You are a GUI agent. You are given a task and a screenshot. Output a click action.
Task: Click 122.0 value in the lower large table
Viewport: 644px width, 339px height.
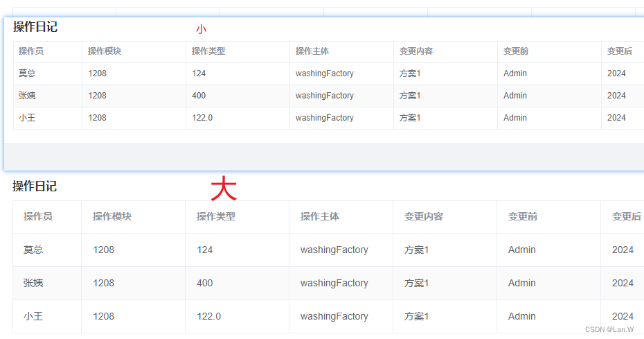tap(209, 316)
